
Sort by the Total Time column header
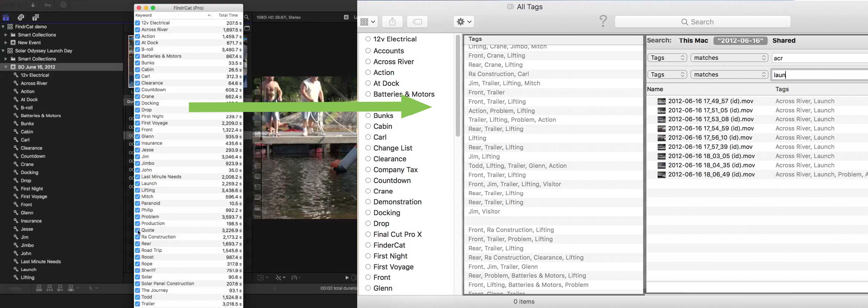tap(228, 15)
